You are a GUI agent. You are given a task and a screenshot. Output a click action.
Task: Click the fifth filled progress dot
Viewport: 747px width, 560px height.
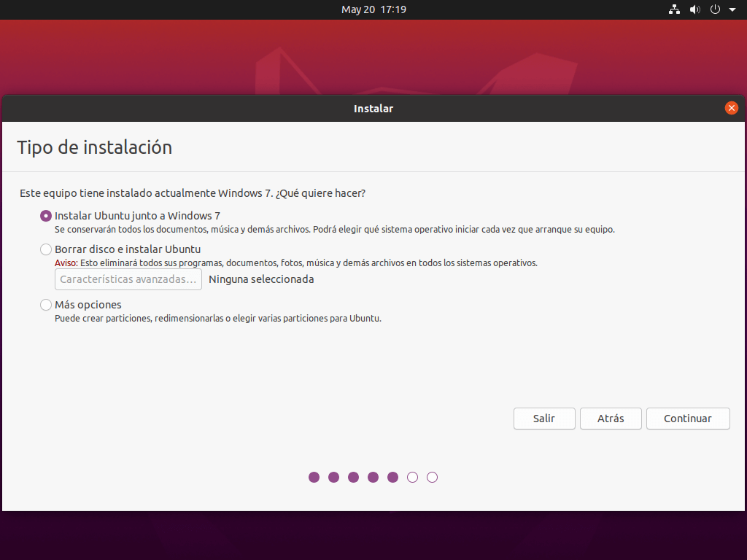393,478
